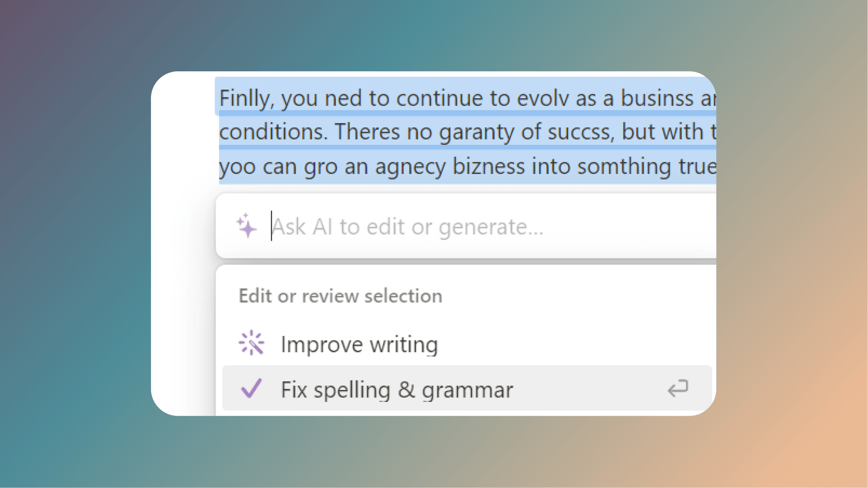
Task: Click the blinking cursor in the AI input bar
Action: pyautogui.click(x=271, y=226)
